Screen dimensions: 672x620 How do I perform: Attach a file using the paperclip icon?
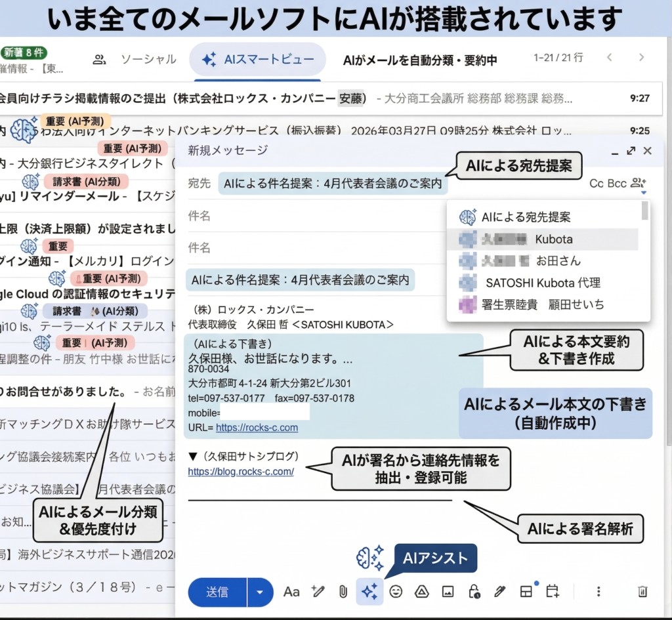343,592
